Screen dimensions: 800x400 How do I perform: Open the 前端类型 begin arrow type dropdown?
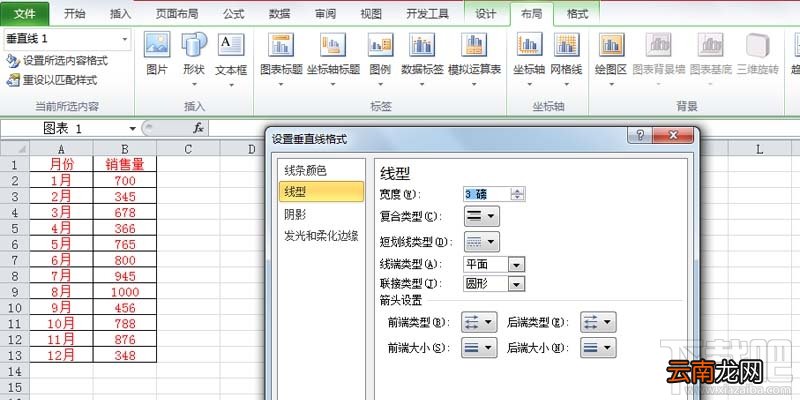tap(479, 322)
